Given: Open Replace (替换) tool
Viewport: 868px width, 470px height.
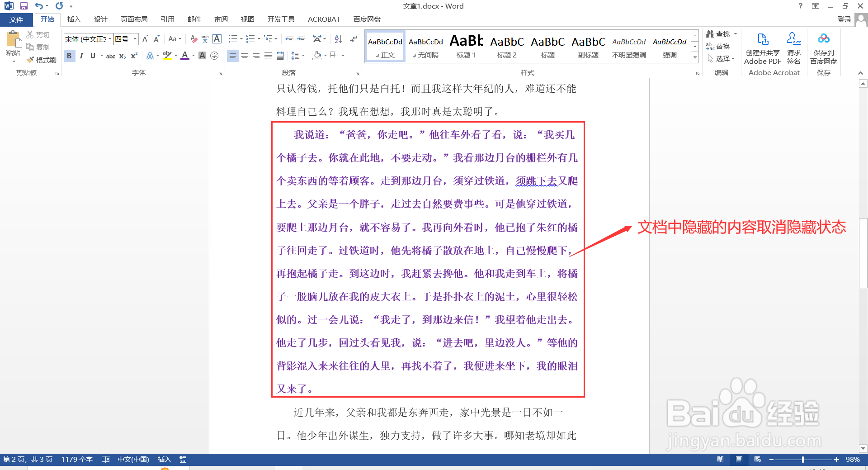Looking at the screenshot, I should (x=718, y=46).
